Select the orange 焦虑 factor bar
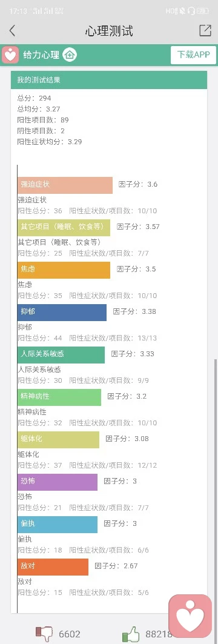The width and height of the screenshot is (218, 644). tap(64, 270)
